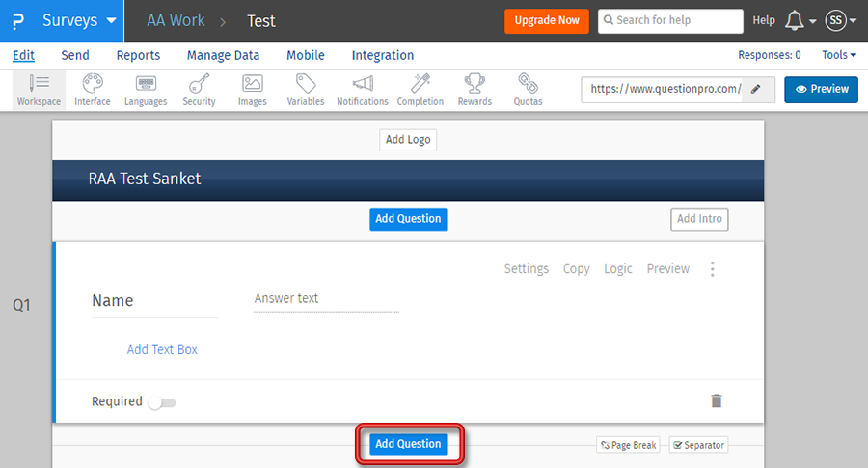868x468 pixels.
Task: Click the Copy link for Q1
Action: click(x=577, y=269)
